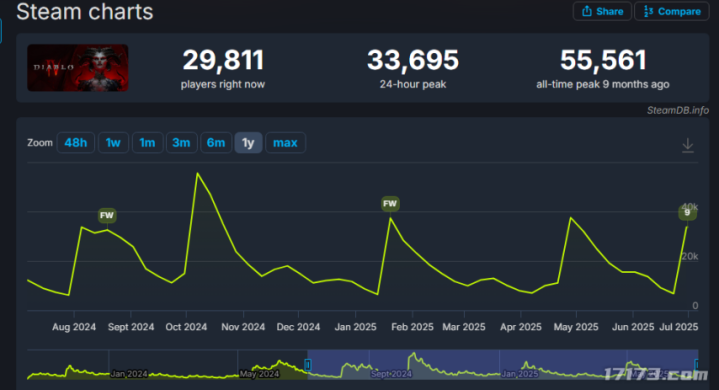Viewport: 719px width, 390px height.
Task: Click the highlighted navigator selection area
Action: [x=503, y=364]
